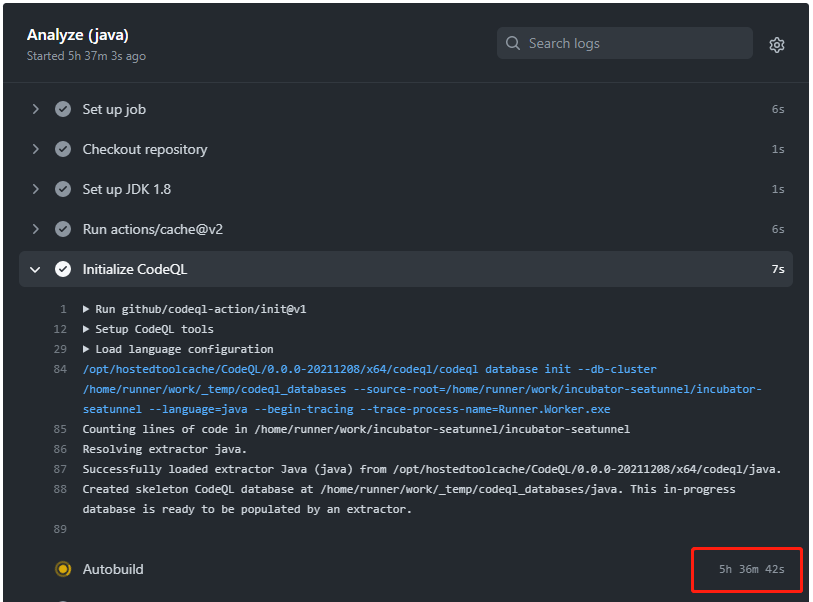Image resolution: width=813 pixels, height=602 pixels.
Task: Click the success check icon for Run actions/cache@v2
Action: click(x=63, y=229)
